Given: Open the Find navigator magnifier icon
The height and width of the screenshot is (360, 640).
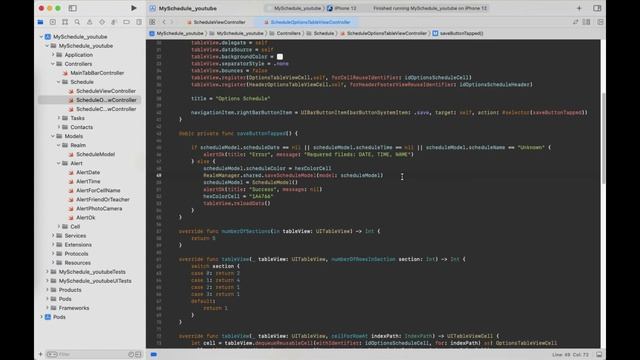Looking at the screenshot, I should coord(77,22).
